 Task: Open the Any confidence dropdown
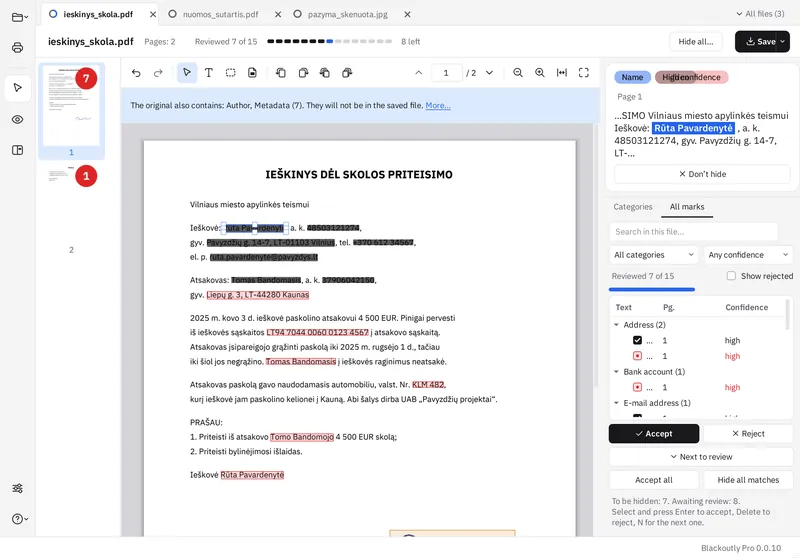point(748,255)
